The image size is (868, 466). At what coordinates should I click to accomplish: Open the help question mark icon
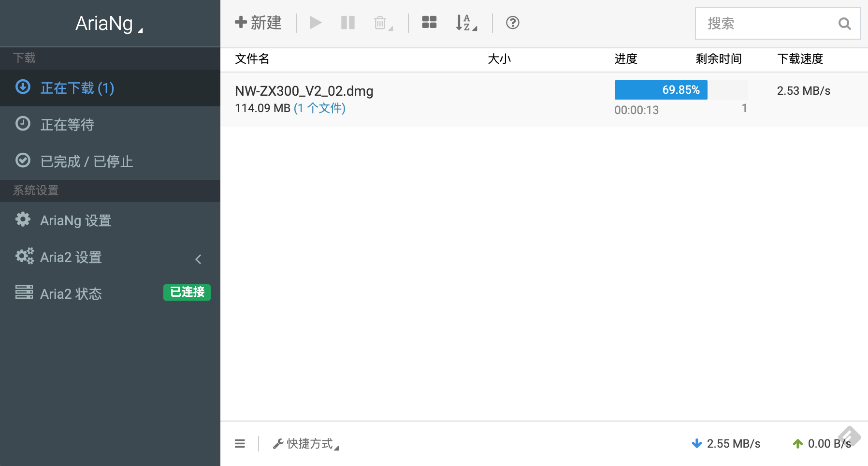pyautogui.click(x=513, y=23)
